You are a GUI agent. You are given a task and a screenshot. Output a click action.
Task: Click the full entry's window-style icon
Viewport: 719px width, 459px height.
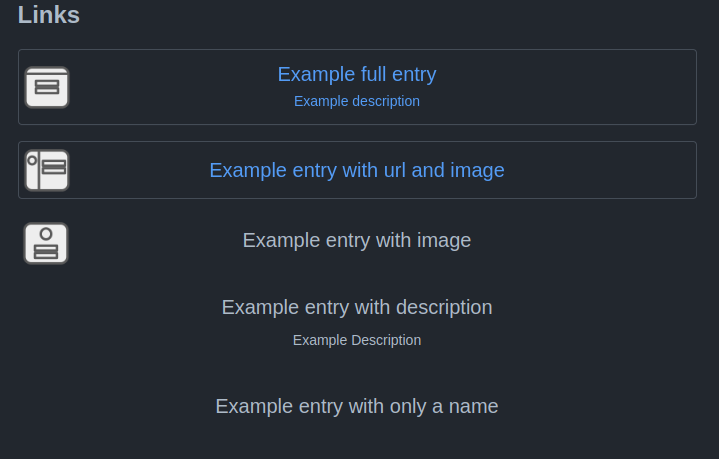point(46,87)
